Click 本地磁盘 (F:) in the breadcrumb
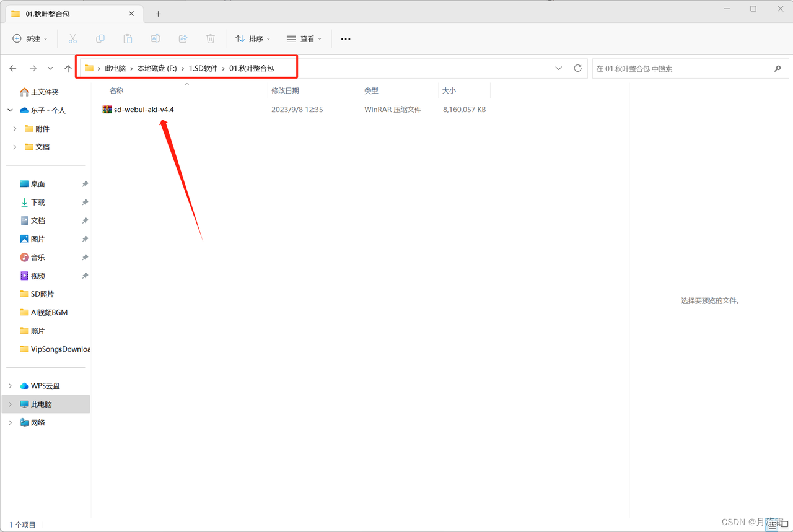Image resolution: width=793 pixels, height=532 pixels. [x=157, y=68]
